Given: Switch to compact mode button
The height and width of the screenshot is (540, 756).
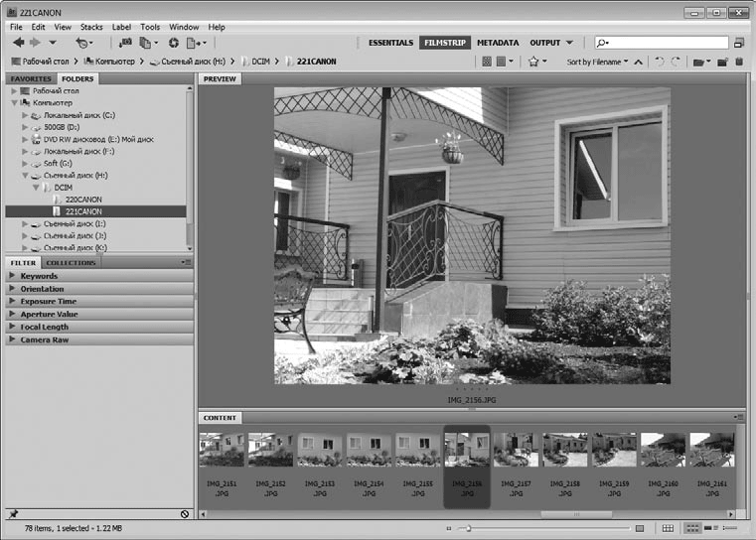Looking at the screenshot, I should click(x=738, y=43).
